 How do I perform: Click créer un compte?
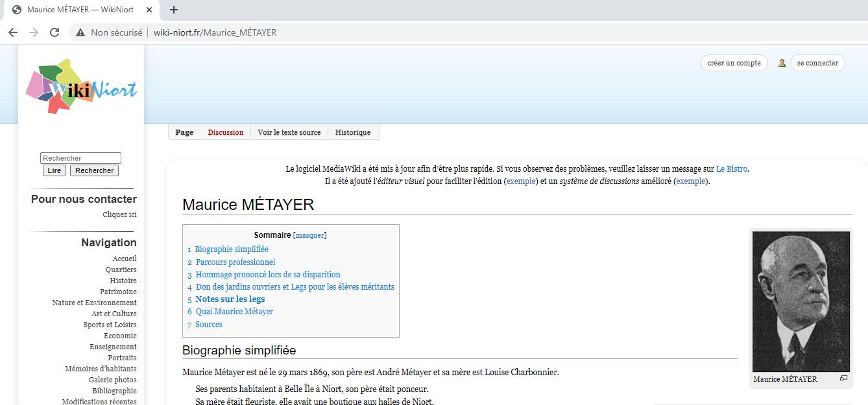pyautogui.click(x=734, y=63)
